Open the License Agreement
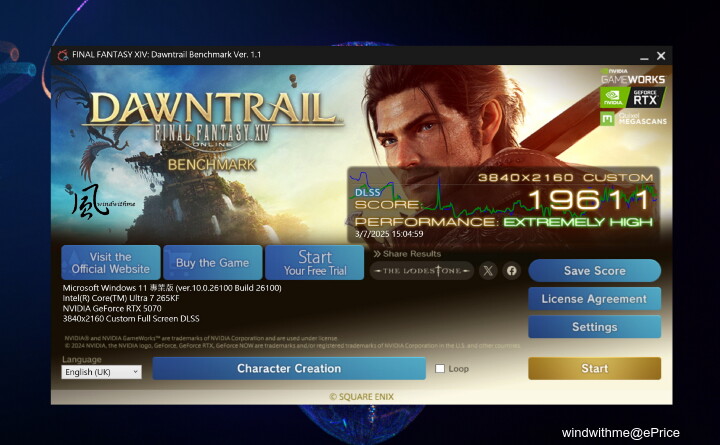 pyautogui.click(x=595, y=299)
